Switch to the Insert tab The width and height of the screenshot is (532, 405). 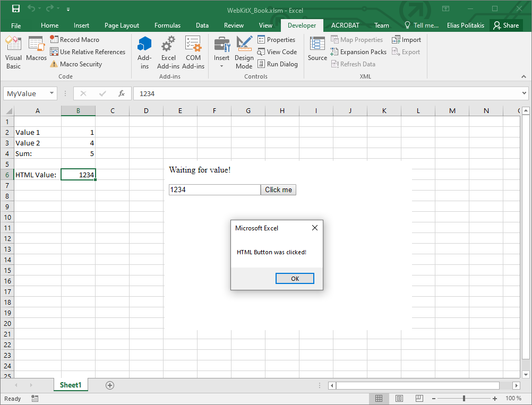click(x=81, y=25)
